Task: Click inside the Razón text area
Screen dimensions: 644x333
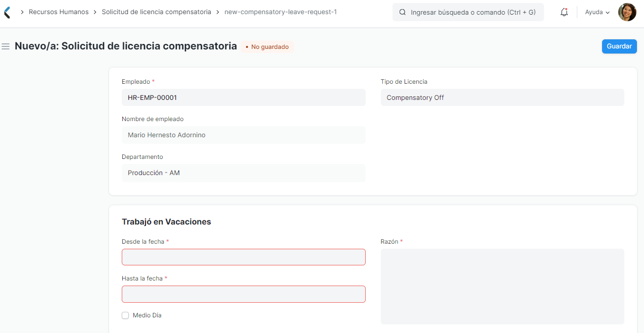Action: click(502, 286)
